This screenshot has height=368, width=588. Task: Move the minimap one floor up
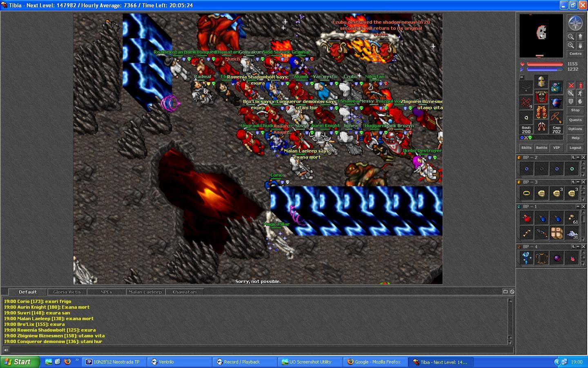click(580, 36)
